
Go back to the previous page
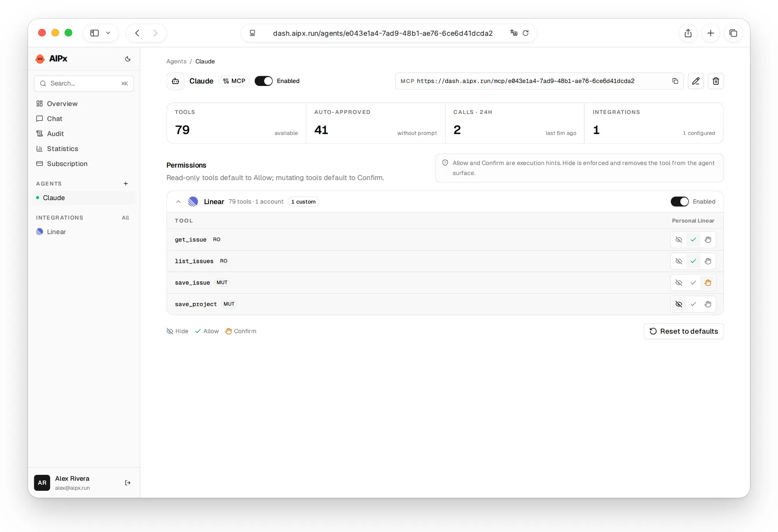pos(137,33)
